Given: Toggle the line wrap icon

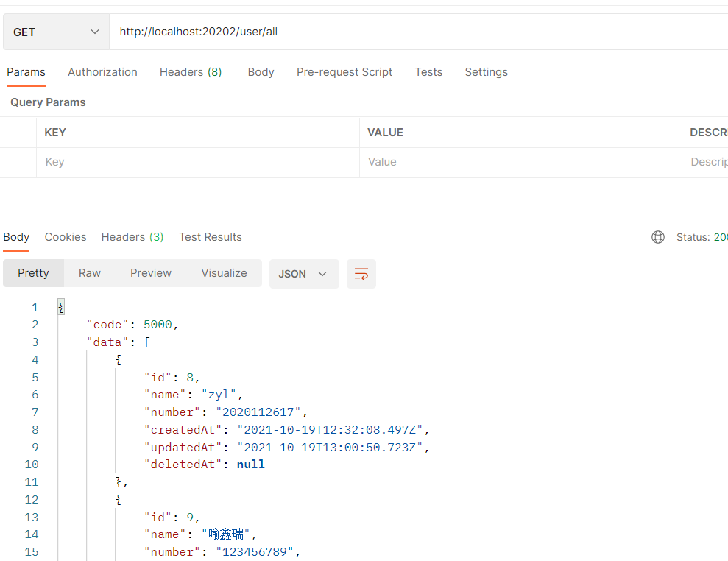Looking at the screenshot, I should 361,274.
